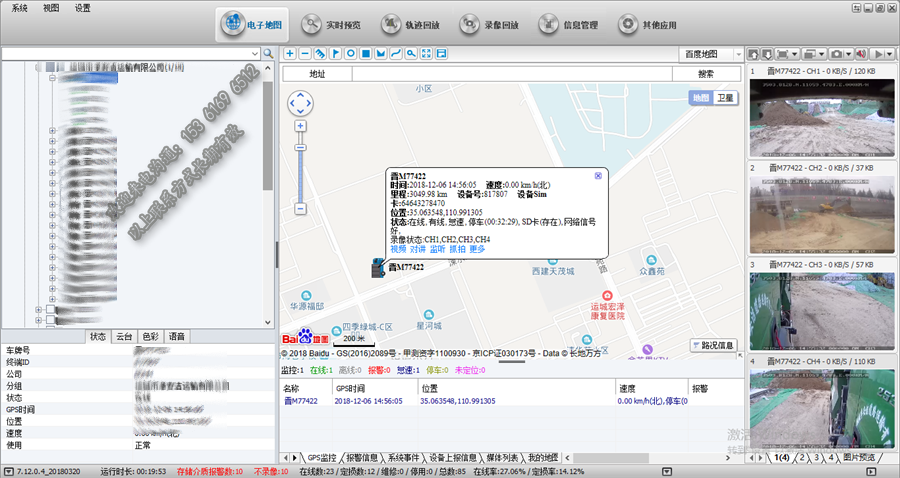Click the map search magnifier tool icon

[411, 53]
